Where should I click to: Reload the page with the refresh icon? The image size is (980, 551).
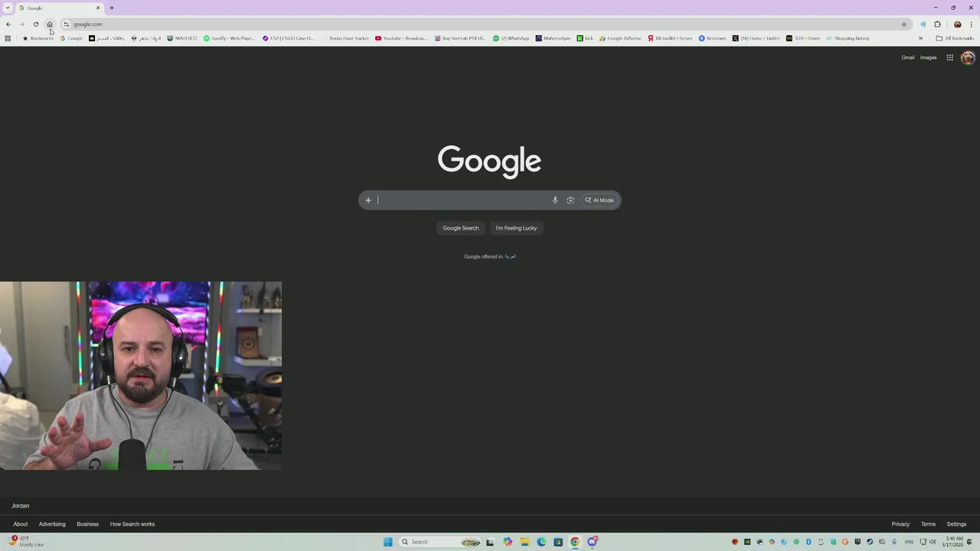point(36,24)
